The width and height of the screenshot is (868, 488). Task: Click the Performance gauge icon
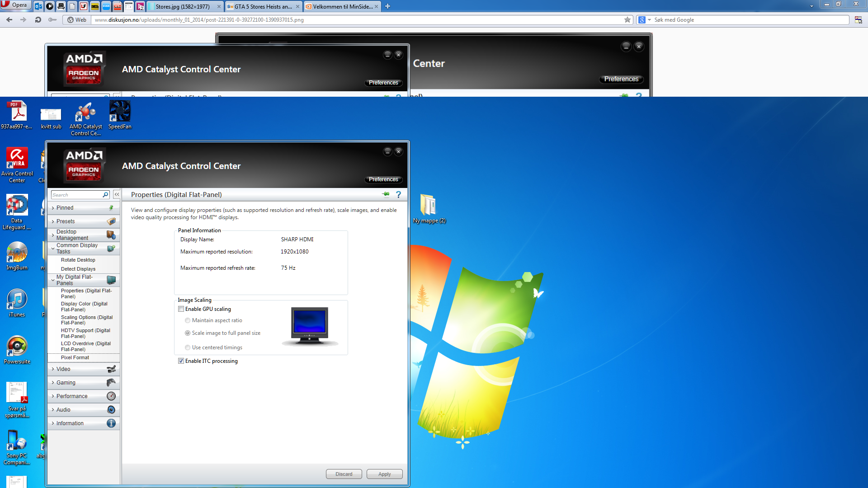click(111, 396)
